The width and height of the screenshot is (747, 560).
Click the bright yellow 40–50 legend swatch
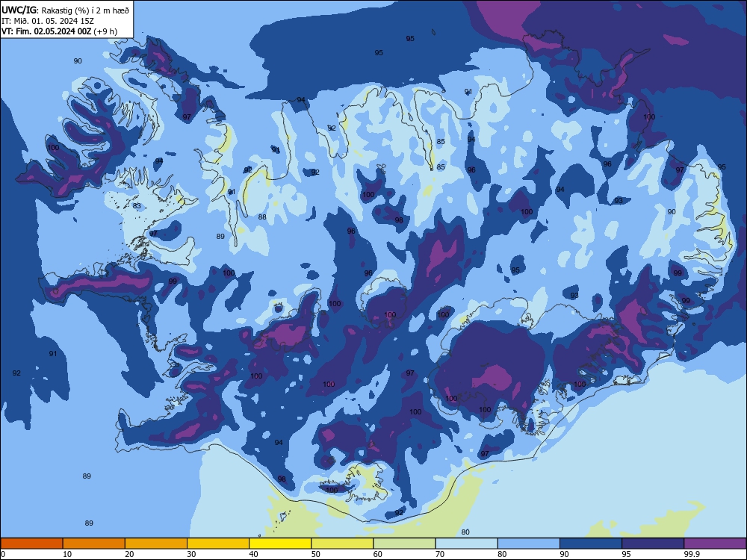[280, 544]
